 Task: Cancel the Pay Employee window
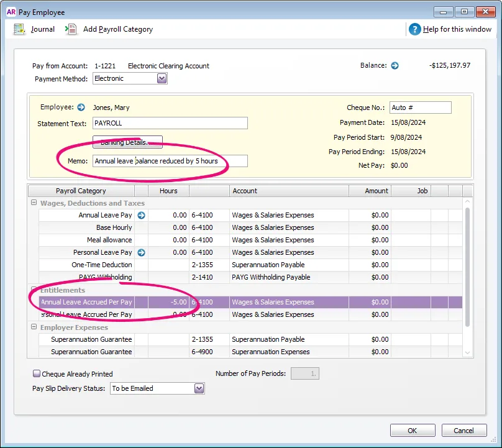pyautogui.click(x=463, y=430)
